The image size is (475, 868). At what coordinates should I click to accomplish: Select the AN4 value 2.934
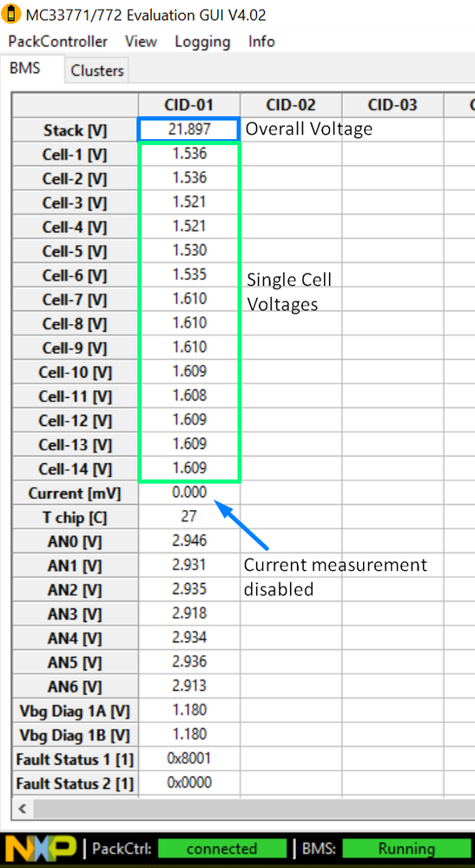189,639
